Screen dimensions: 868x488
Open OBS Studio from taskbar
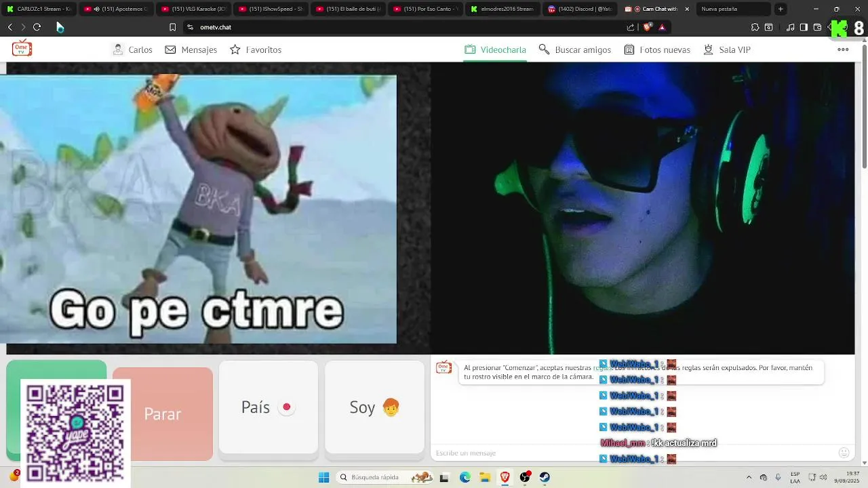pyautogui.click(x=525, y=477)
